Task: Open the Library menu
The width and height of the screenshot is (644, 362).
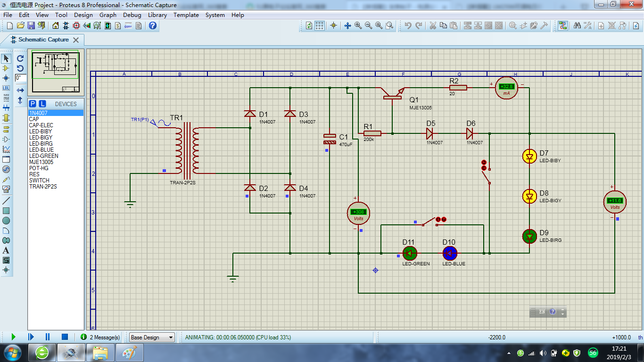Action: [x=157, y=15]
